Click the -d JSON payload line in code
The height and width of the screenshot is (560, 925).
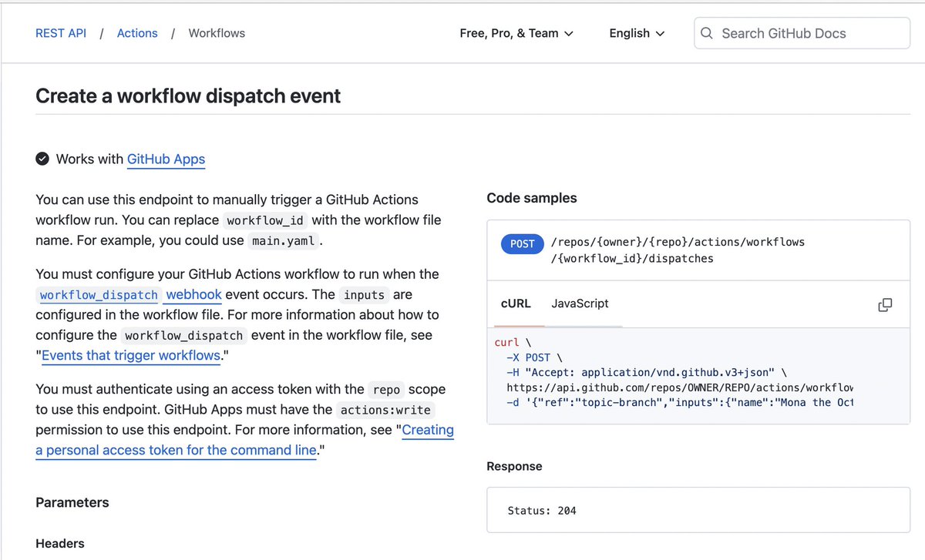[x=680, y=403]
